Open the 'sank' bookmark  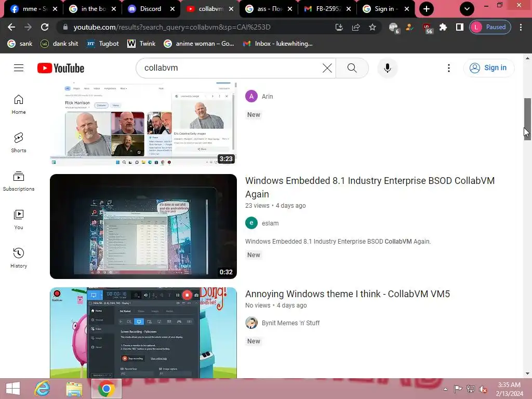click(20, 44)
